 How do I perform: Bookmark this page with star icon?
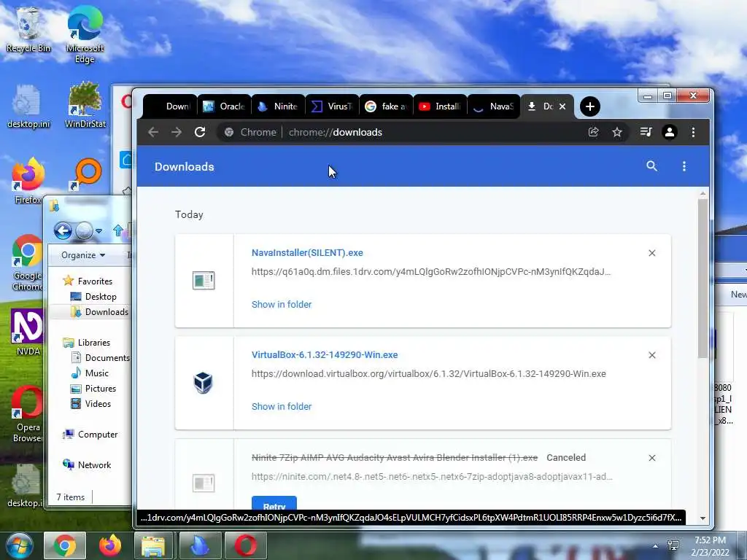617,132
